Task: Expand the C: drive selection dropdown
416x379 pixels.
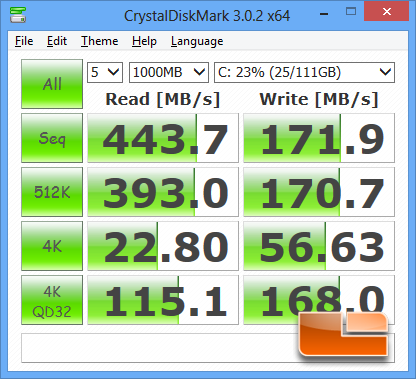Action: coord(304,72)
